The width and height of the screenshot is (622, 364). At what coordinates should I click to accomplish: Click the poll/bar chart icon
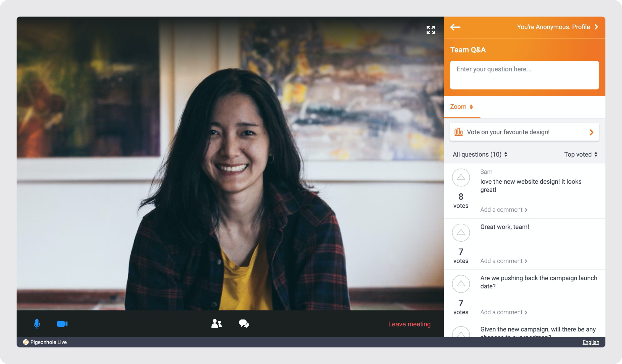[x=458, y=132]
